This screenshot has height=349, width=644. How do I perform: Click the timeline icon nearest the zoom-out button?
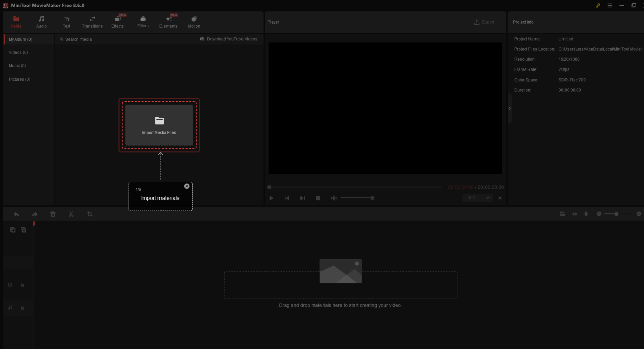tap(586, 214)
